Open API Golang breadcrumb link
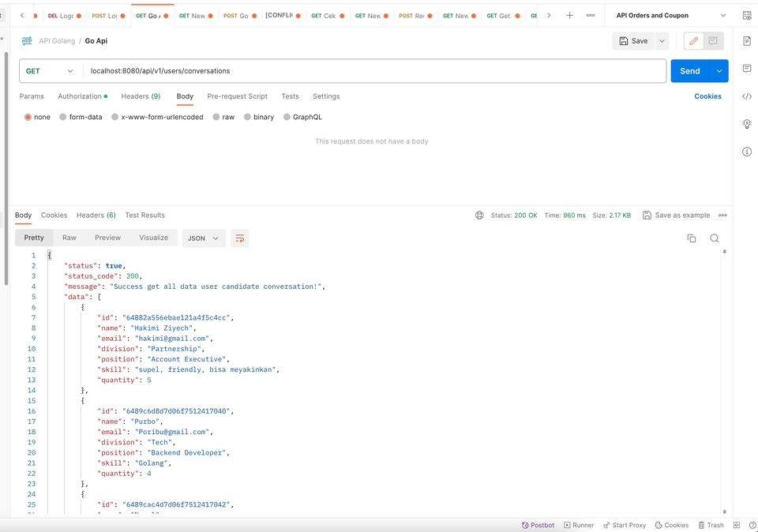Viewport: 758px width, 532px height. pyautogui.click(x=57, y=41)
